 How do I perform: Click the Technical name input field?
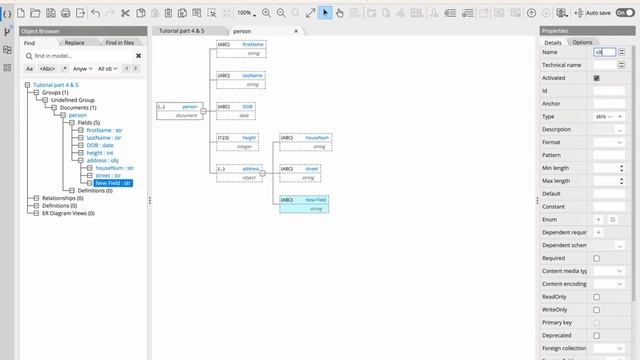click(604, 65)
